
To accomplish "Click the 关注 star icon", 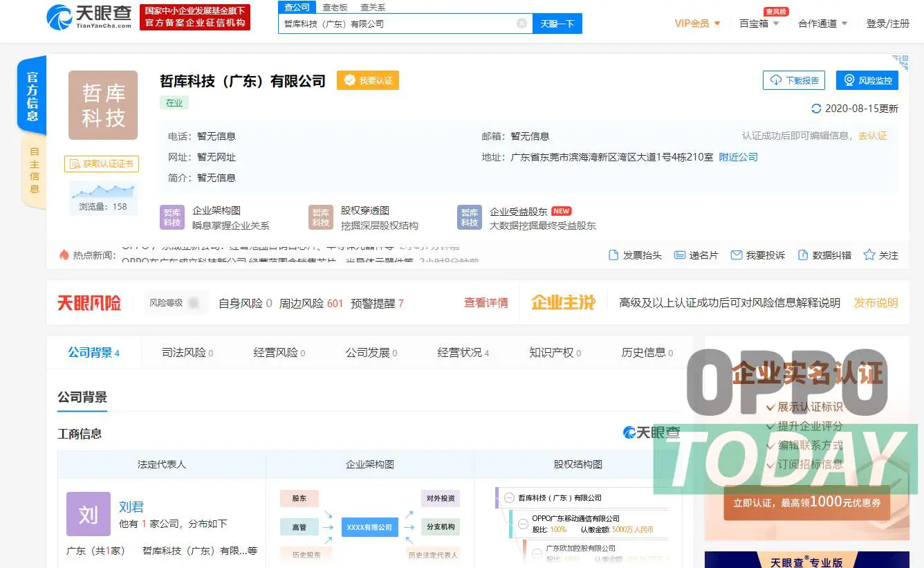I will (x=869, y=255).
